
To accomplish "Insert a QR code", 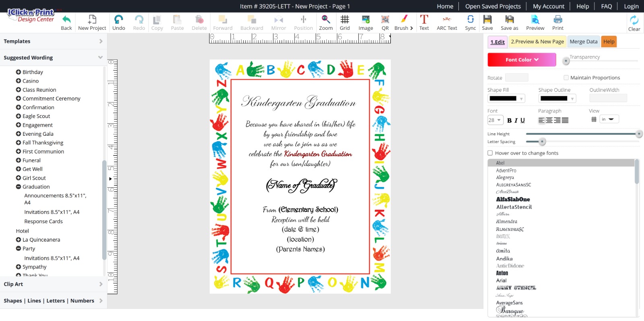I will tap(385, 20).
